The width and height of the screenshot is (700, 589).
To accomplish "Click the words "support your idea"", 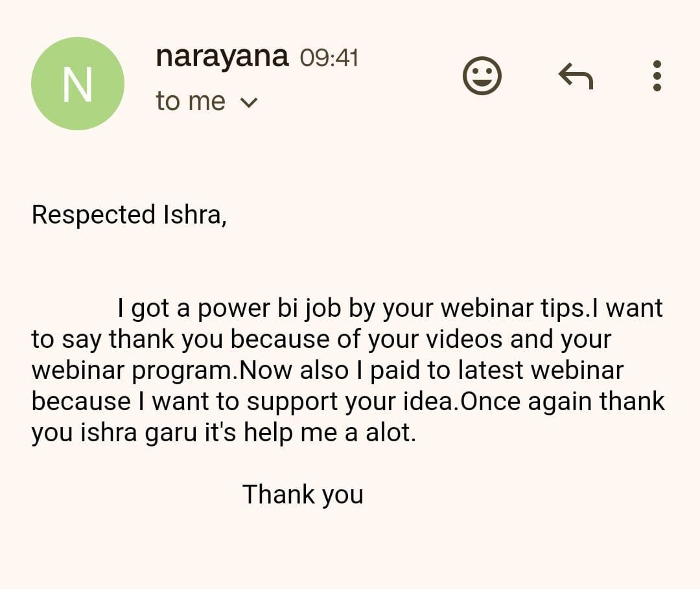I will pyautogui.click(x=353, y=402).
